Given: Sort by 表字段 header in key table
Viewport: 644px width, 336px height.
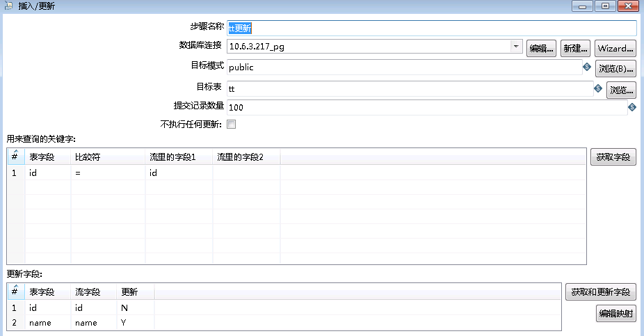Looking at the screenshot, I should tap(48, 157).
